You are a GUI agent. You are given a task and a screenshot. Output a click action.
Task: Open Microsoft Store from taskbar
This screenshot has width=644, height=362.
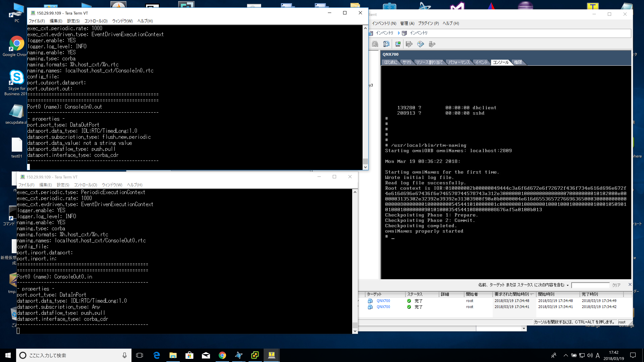pyautogui.click(x=189, y=355)
